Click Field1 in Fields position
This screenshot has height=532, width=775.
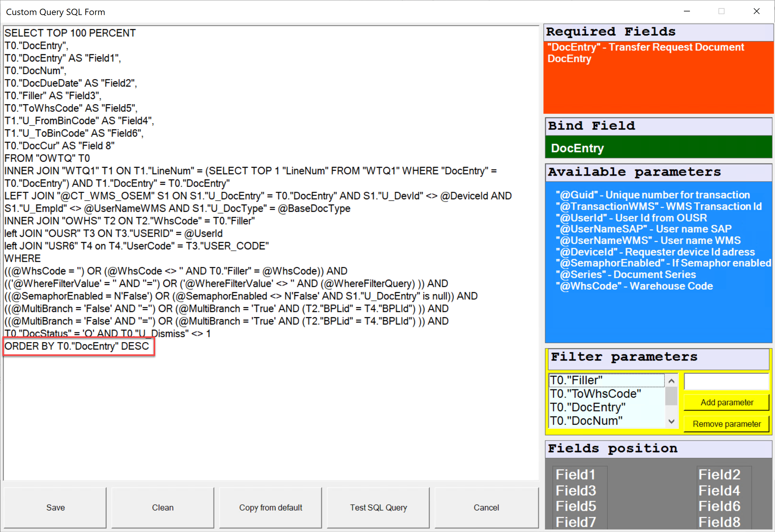tap(575, 474)
